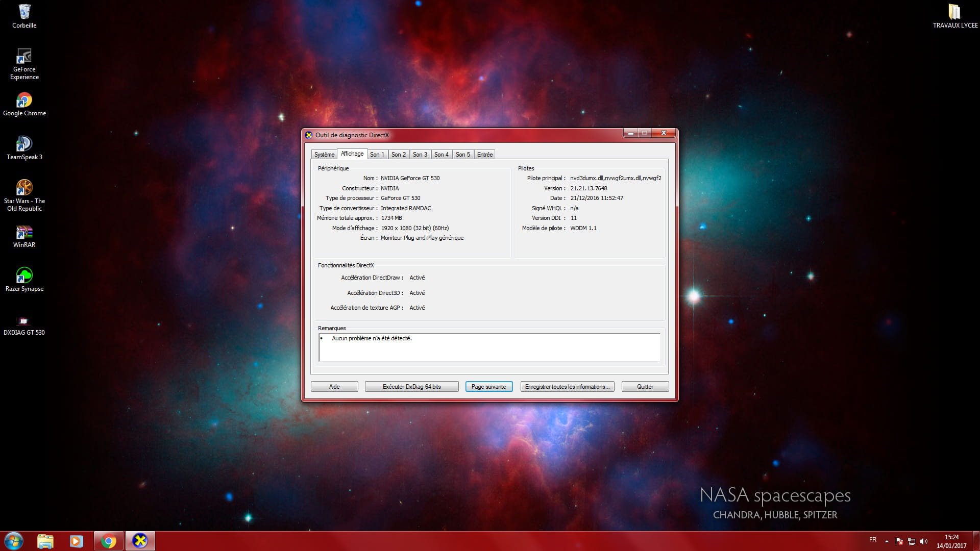980x551 pixels.
Task: Click the Quitter button
Action: [x=645, y=387]
